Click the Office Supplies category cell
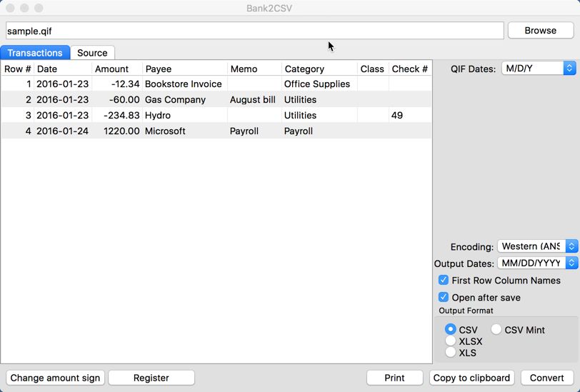580x392 pixels. tap(319, 84)
